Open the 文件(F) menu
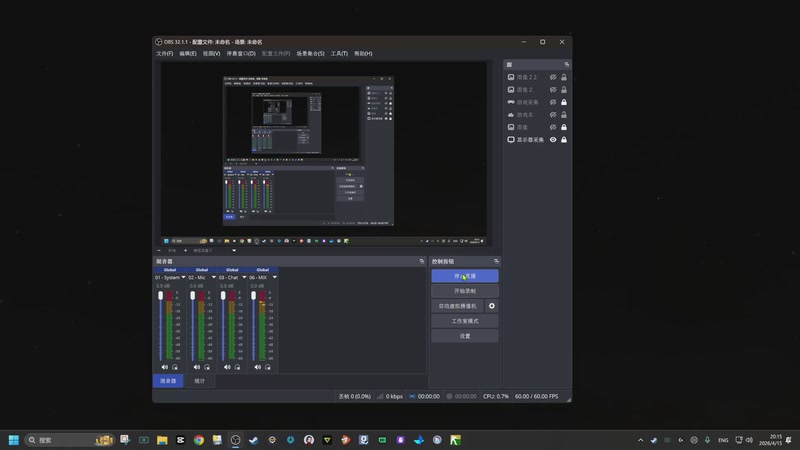 coord(165,53)
